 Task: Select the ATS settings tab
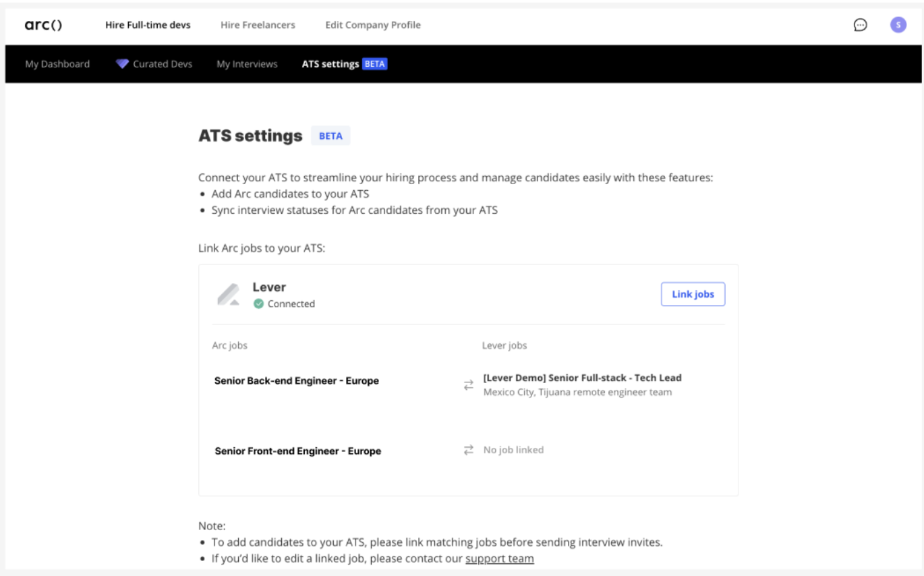click(x=332, y=63)
